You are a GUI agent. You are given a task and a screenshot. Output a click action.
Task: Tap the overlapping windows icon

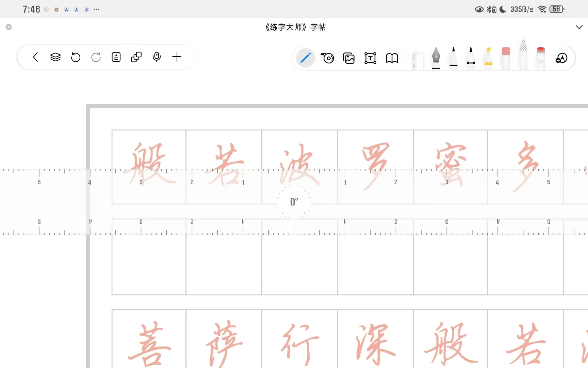coord(136,57)
